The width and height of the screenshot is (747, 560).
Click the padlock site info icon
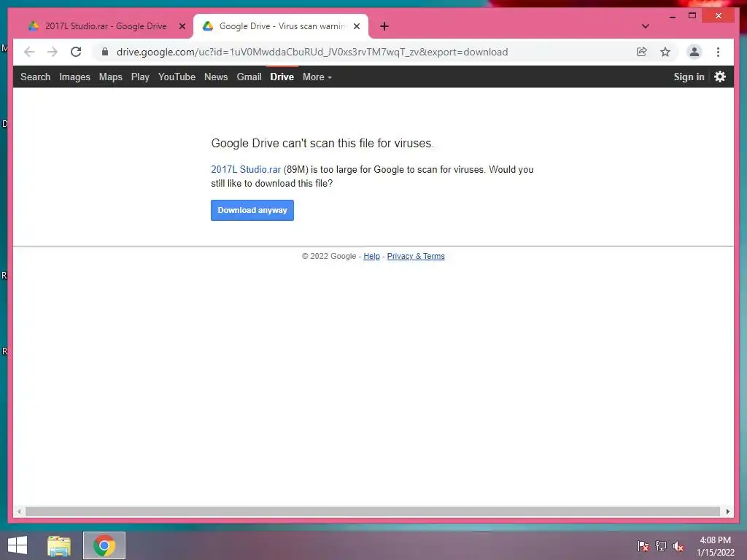(105, 52)
